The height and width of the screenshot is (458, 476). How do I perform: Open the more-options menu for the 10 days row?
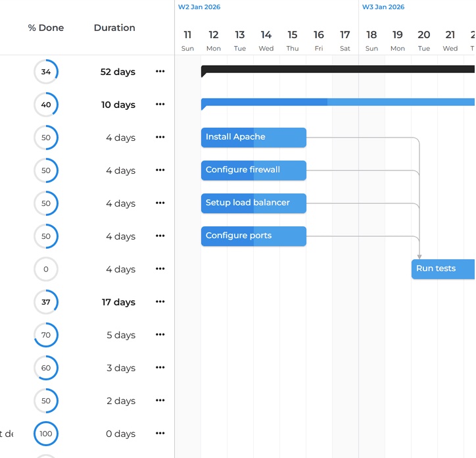[x=160, y=104]
